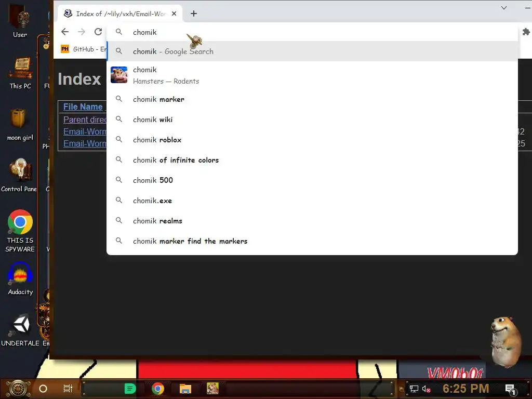Click the File Name column header link
Viewport: 532px width, 399px height.
coord(83,107)
